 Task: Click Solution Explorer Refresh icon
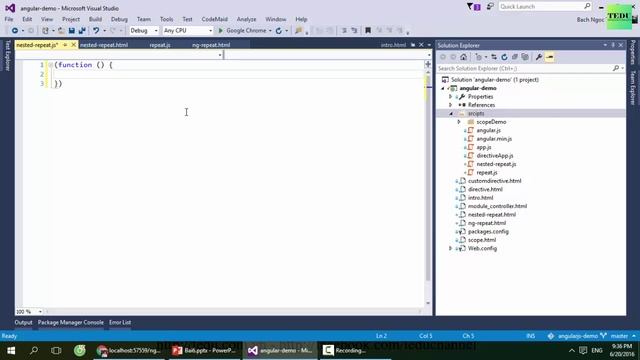tap(504, 57)
